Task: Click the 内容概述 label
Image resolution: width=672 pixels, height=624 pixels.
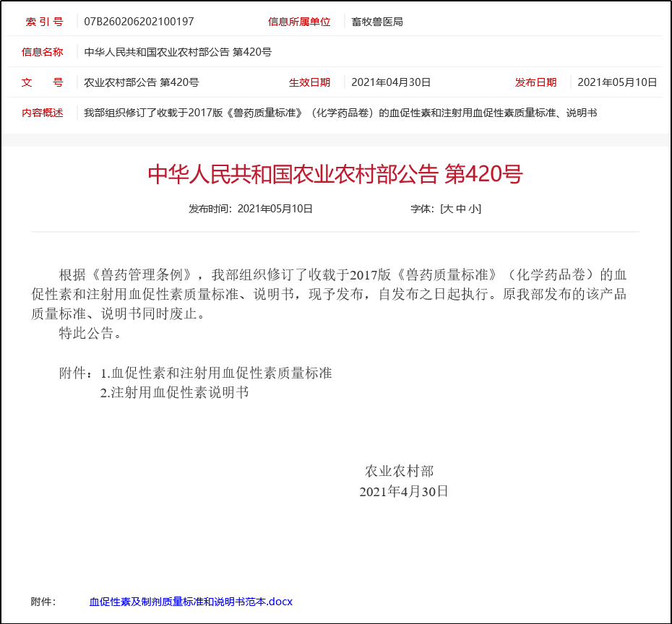Action: click(43, 113)
